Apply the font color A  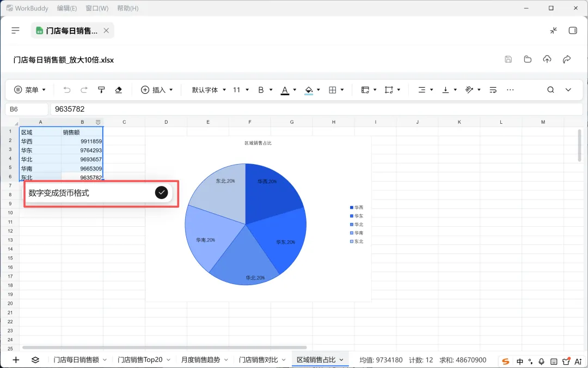click(285, 90)
